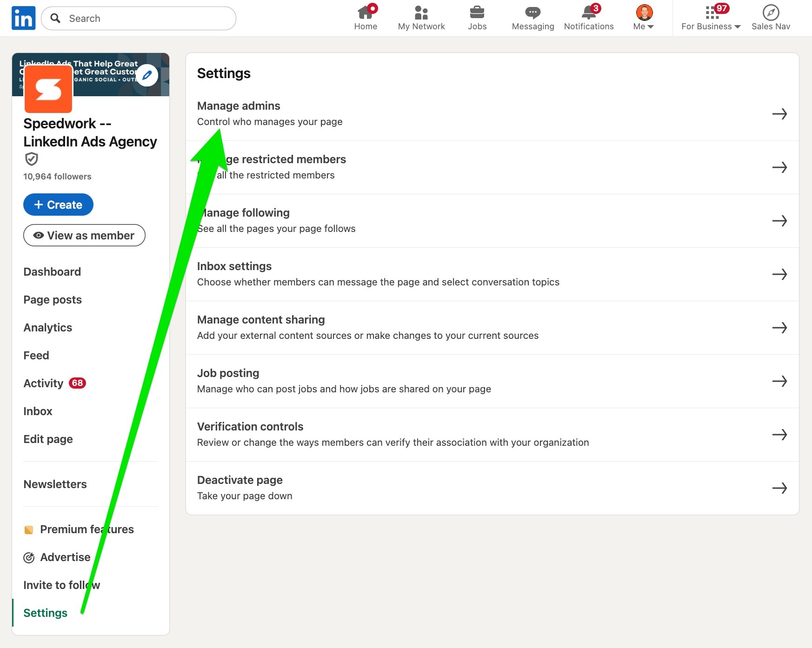Open Deactivate page setting
Screen dimensions: 812x648
[x=492, y=488]
